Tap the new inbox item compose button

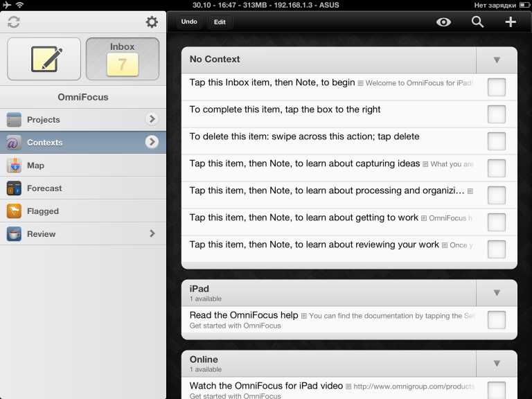[x=44, y=59]
